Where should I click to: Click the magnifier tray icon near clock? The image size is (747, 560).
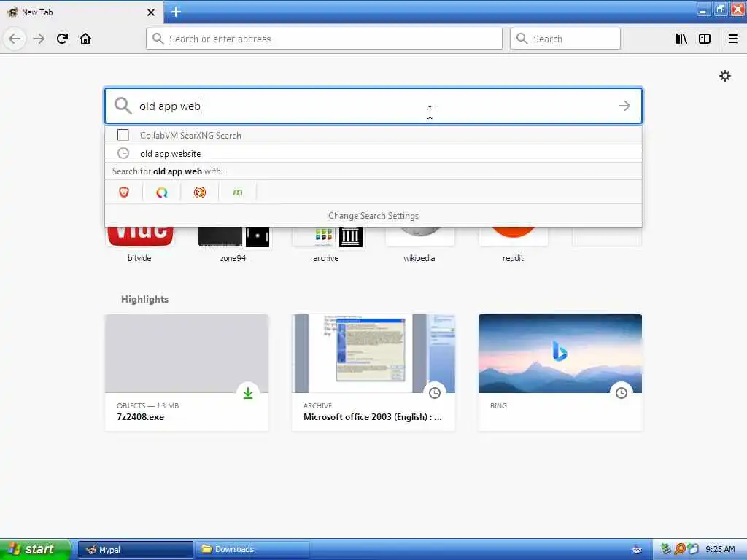coord(679,549)
